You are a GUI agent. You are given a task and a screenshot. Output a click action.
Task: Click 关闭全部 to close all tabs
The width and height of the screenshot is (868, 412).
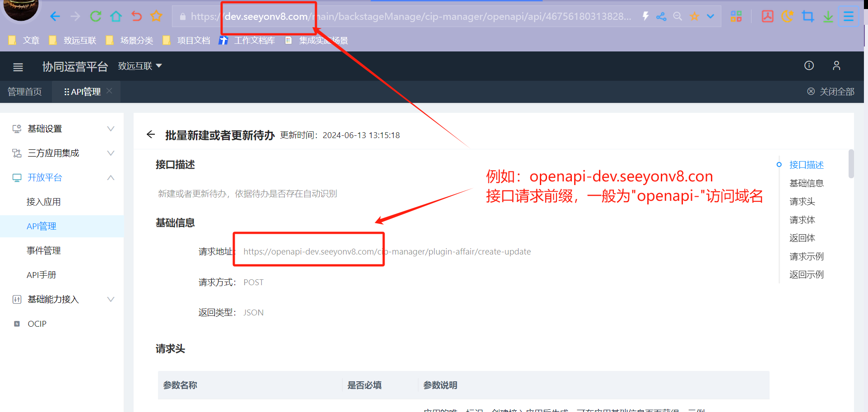click(831, 92)
